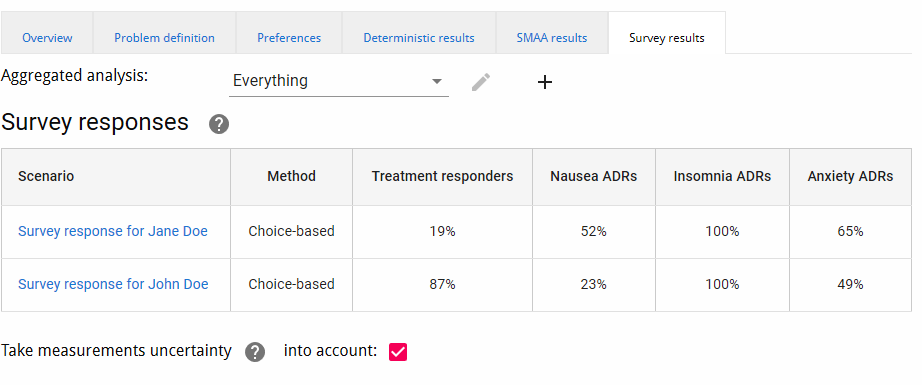This screenshot has height=385, width=922.
Task: Open the Problem definition tab
Action: point(164,38)
